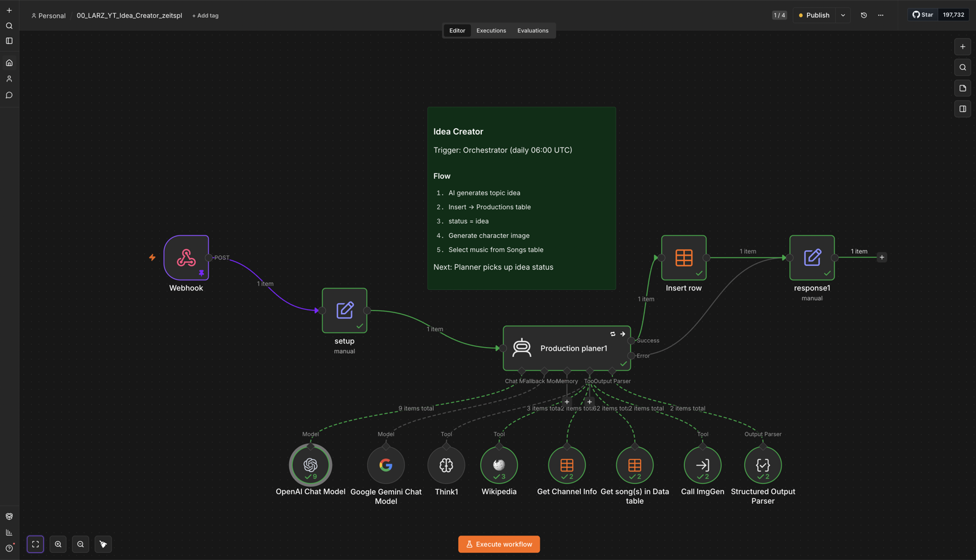Open the Think1 tool node
976x560 pixels.
tap(447, 465)
